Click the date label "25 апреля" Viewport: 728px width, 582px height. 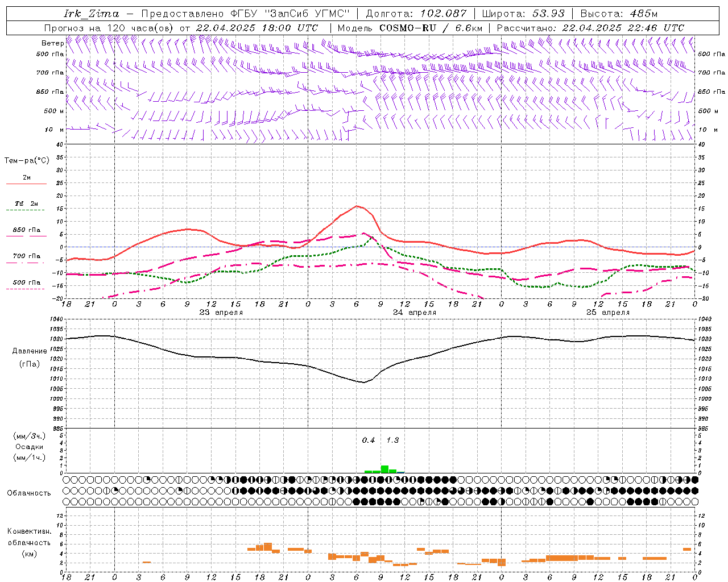tap(608, 313)
